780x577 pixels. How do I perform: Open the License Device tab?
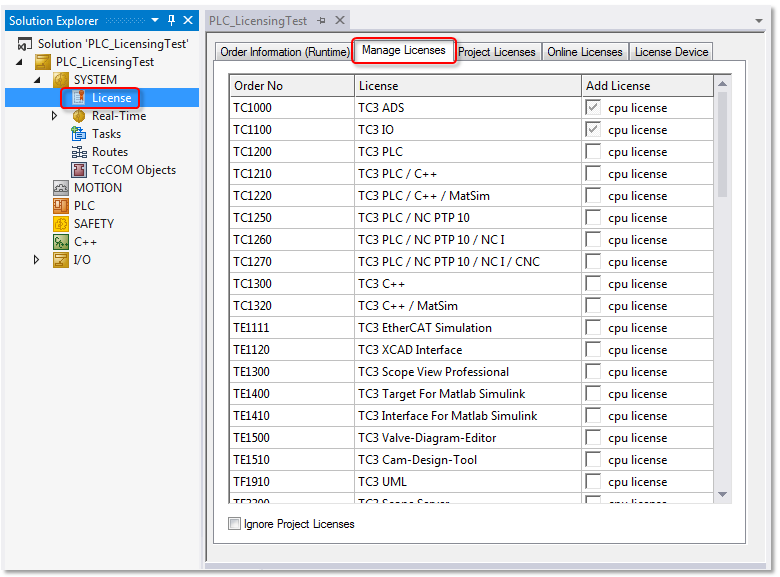click(x=671, y=52)
